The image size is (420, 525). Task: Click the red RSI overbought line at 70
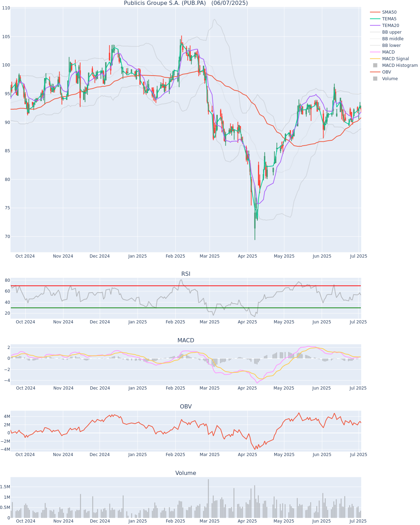[x=186, y=286]
